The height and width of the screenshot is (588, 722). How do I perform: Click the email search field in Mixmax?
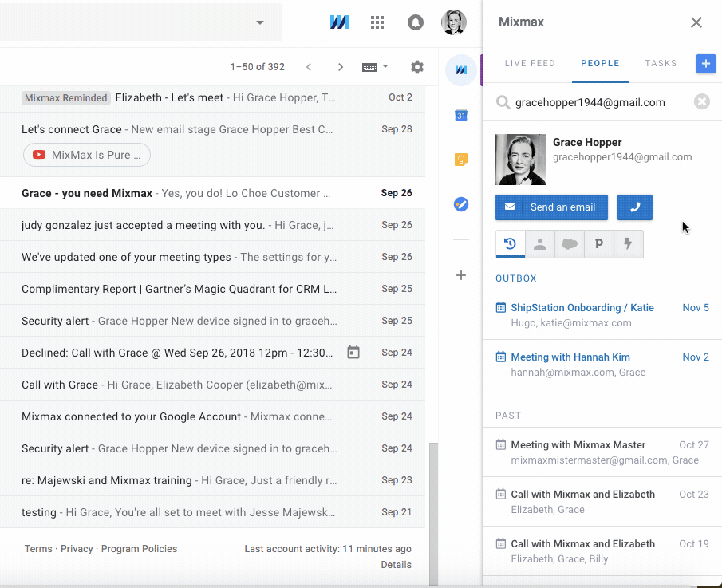(598, 102)
